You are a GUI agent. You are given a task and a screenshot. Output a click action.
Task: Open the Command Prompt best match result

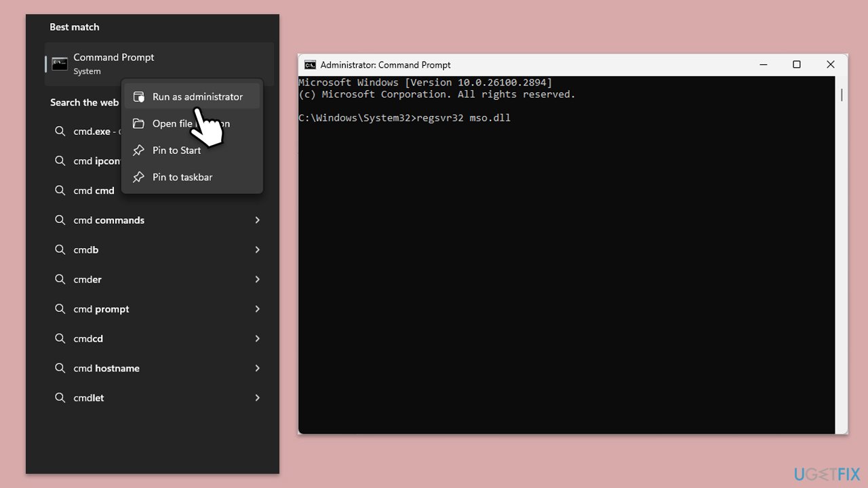[x=159, y=64]
